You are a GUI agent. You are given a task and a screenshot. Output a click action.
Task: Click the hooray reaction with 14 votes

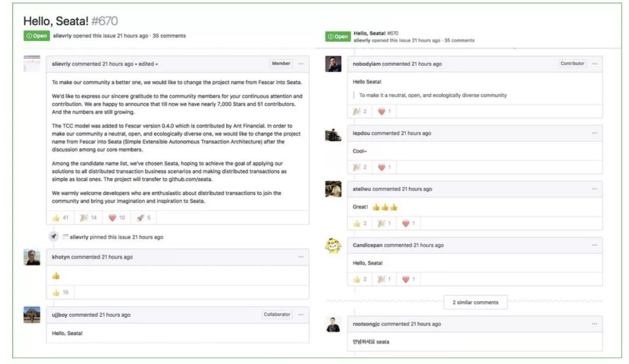(89, 217)
